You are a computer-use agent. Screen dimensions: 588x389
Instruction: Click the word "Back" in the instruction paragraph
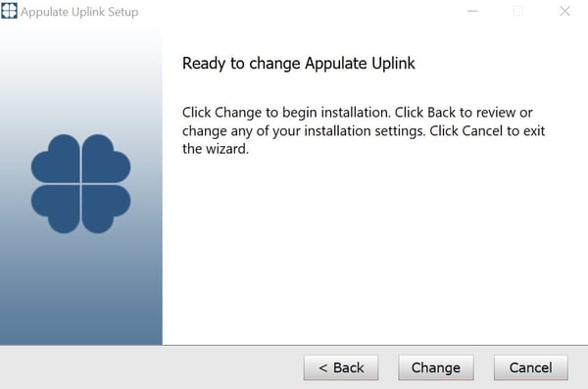[x=441, y=113]
